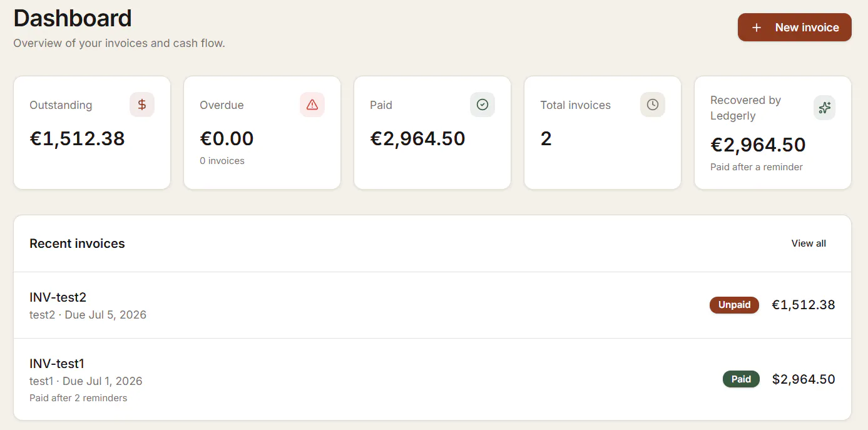Click the Total invoices card label

coord(575,105)
